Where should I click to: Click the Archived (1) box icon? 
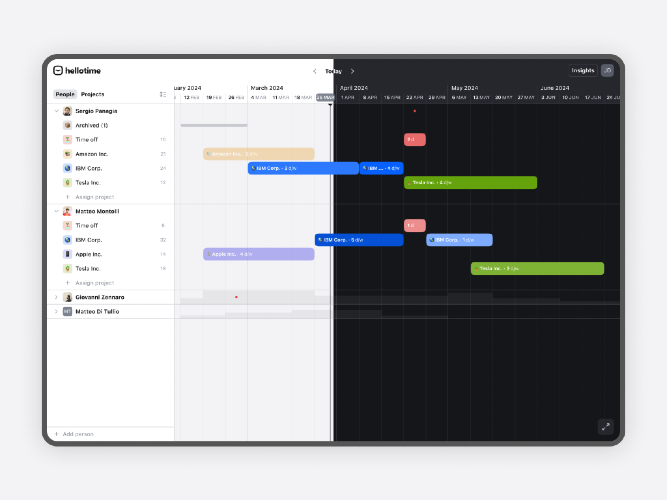(x=67, y=125)
